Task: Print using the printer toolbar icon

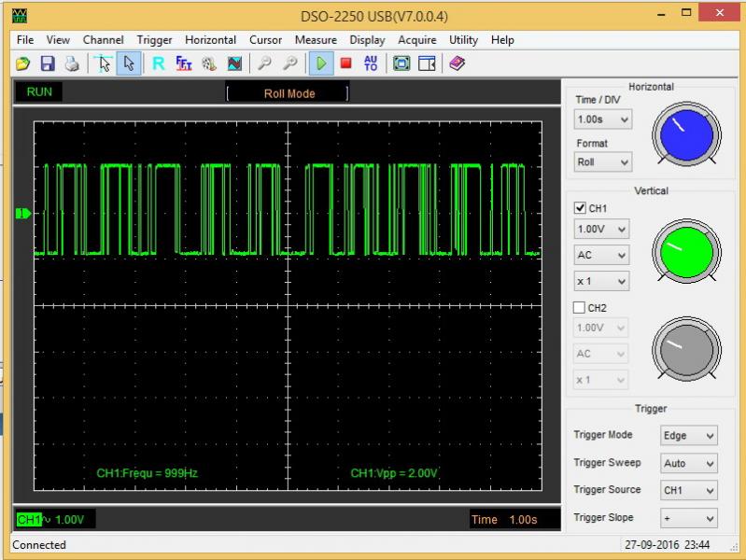Action: click(72, 63)
